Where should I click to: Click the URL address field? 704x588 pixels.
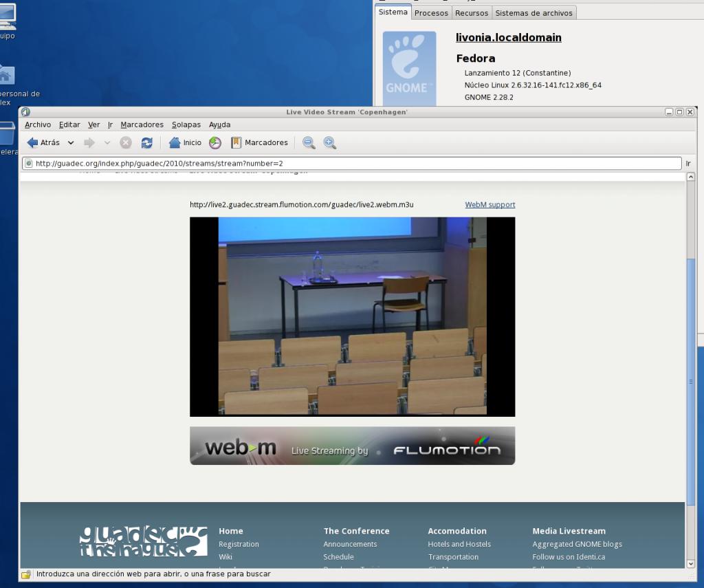pyautogui.click(x=352, y=164)
